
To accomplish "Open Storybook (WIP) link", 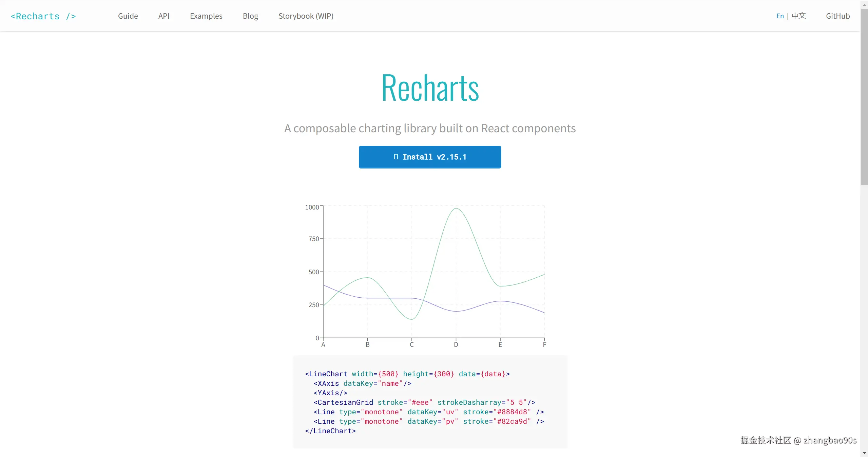I will tap(306, 16).
